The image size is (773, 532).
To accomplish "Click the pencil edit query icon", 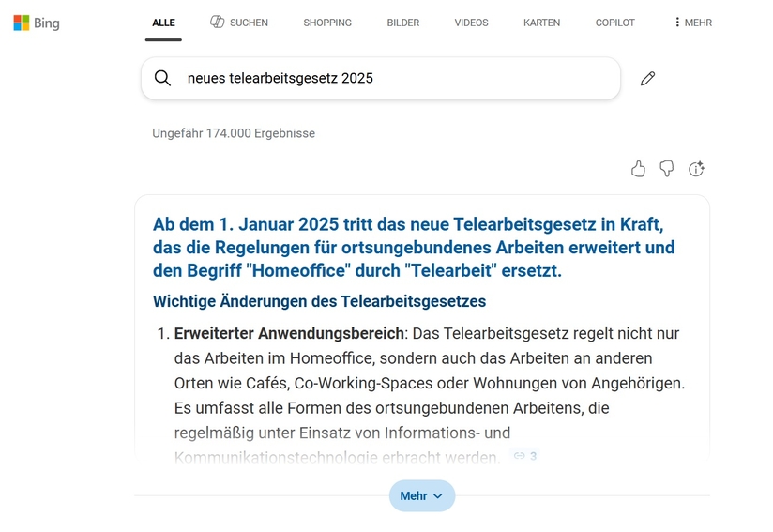I will point(647,79).
